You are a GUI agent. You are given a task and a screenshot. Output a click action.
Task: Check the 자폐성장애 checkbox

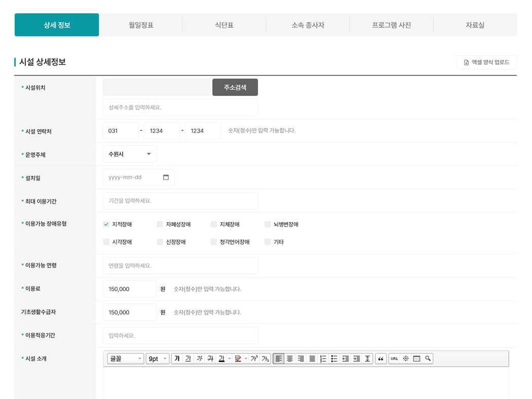[x=160, y=224]
